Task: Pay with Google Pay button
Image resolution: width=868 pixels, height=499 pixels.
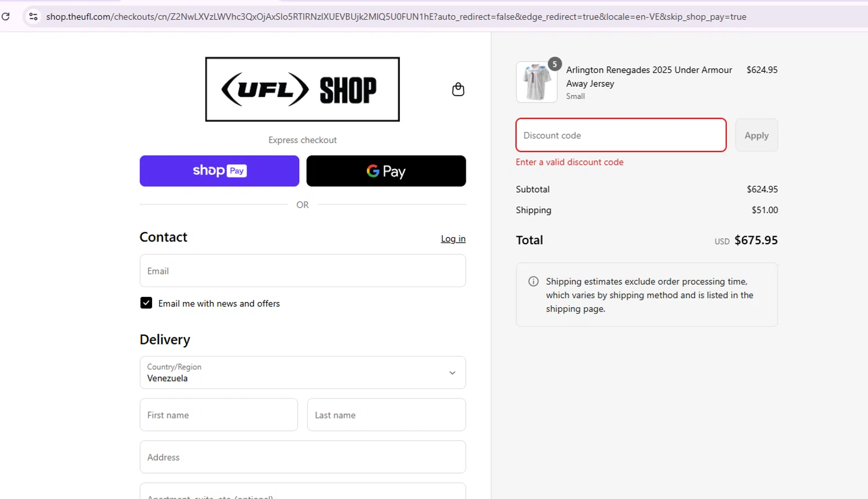Action: pyautogui.click(x=386, y=171)
